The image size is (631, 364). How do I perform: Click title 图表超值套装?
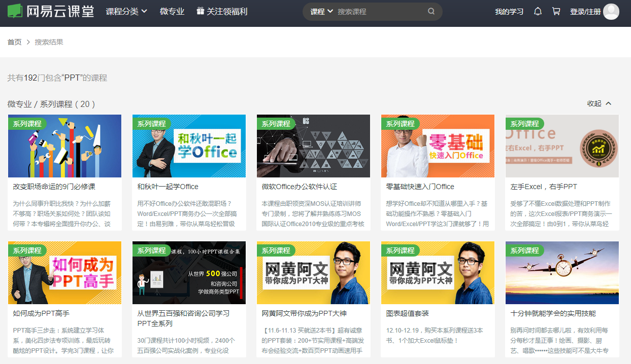[x=407, y=313]
